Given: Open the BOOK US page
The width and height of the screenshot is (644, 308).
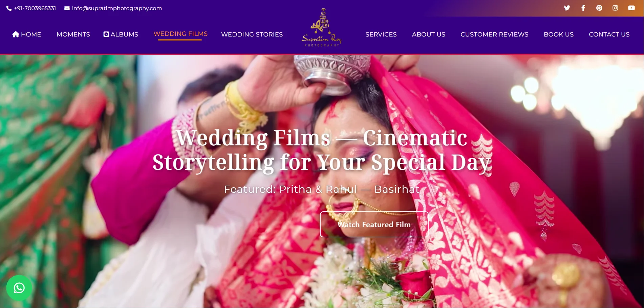Looking at the screenshot, I should coord(558,34).
